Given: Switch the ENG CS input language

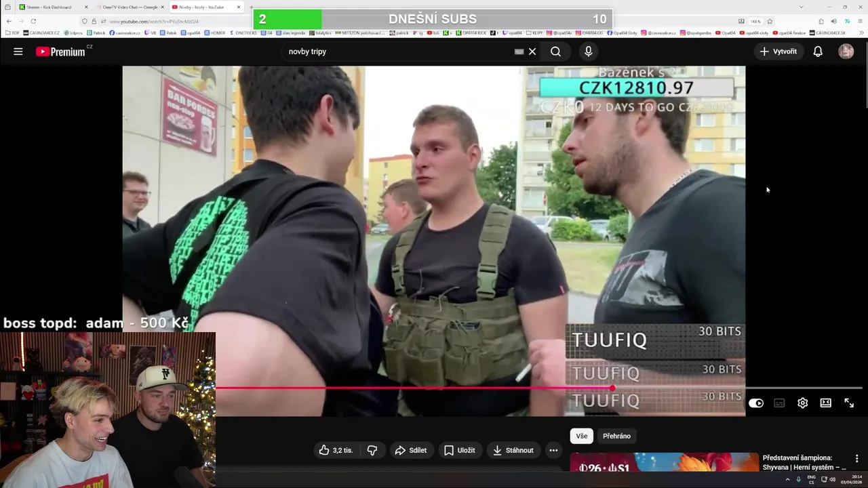Looking at the screenshot, I should coord(812,479).
